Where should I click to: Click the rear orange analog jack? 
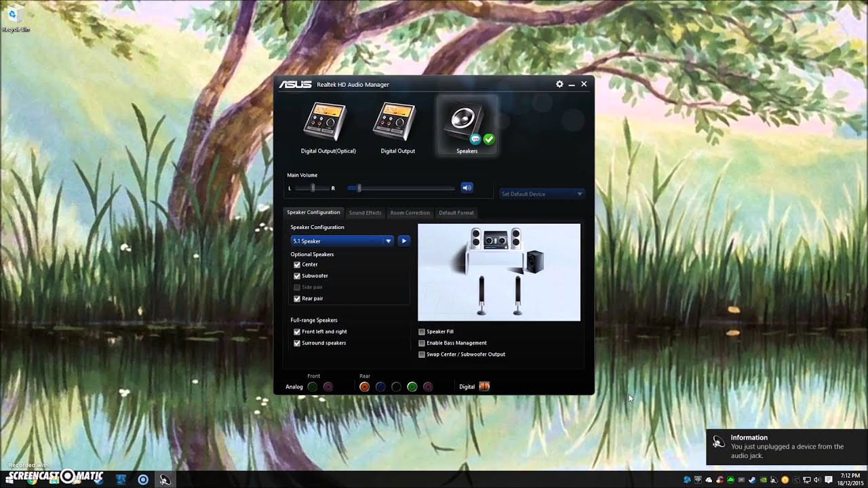[x=364, y=387]
